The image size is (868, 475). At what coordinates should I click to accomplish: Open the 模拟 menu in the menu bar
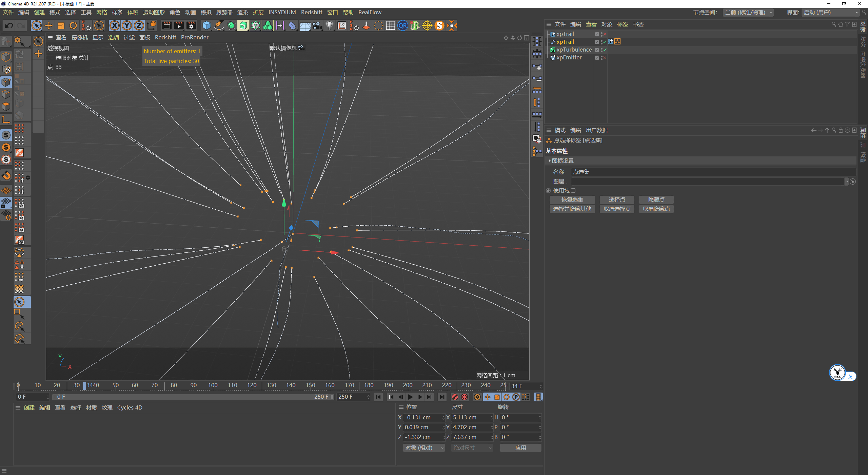point(206,12)
